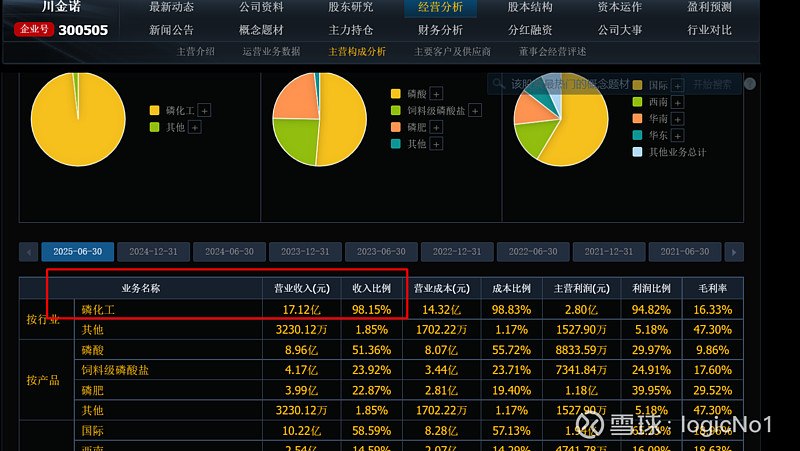Select the 2024-06-30 report date tab
This screenshot has height=451, width=800.
[230, 252]
